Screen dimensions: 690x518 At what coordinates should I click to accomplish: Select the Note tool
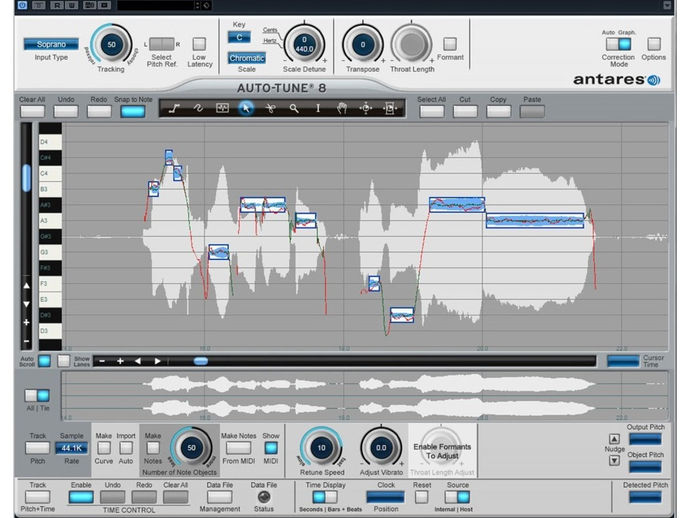pos(222,108)
